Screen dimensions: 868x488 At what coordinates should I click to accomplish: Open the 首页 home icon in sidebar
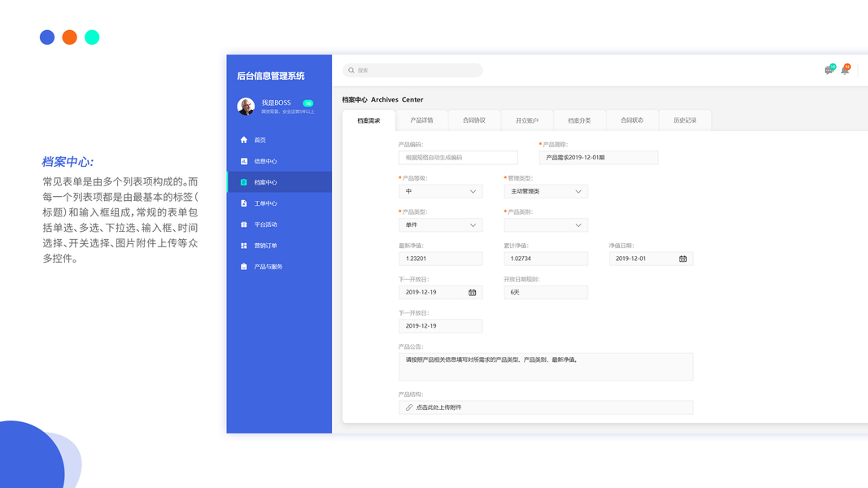tap(243, 140)
